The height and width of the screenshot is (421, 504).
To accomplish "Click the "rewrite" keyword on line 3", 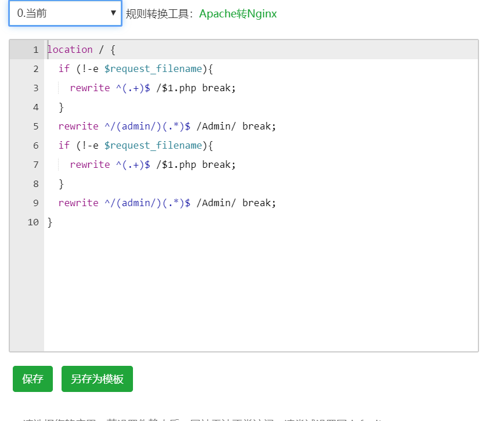I will point(89,88).
